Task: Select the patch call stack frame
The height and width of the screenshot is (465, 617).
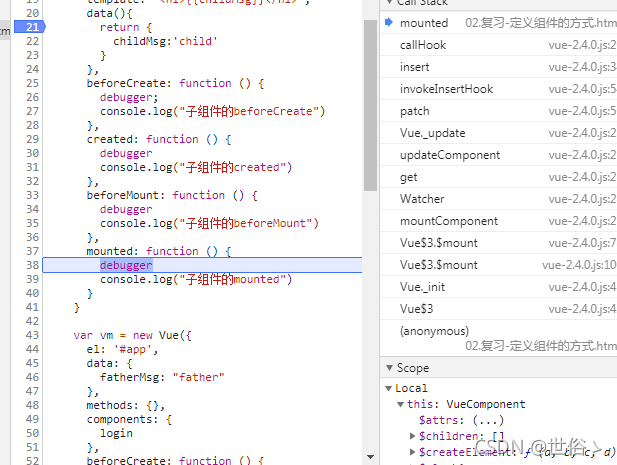Action: click(x=499, y=111)
